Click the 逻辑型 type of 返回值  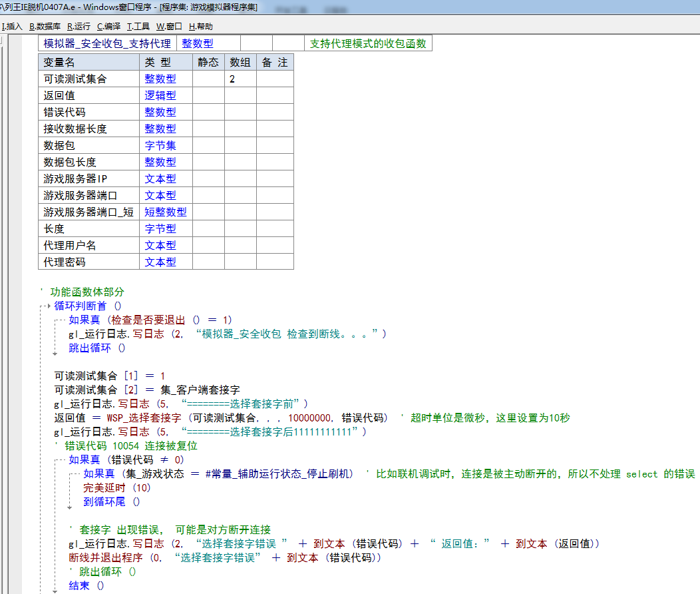click(160, 95)
